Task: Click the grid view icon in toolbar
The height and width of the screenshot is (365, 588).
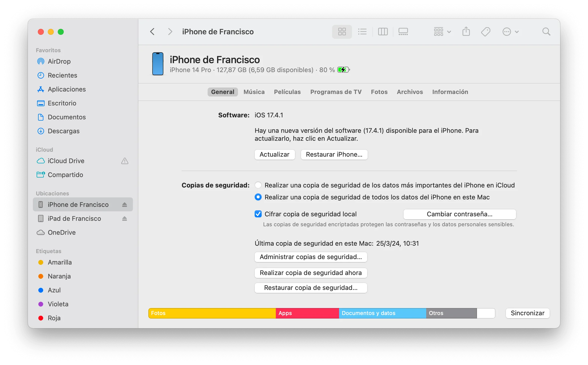Action: point(341,31)
